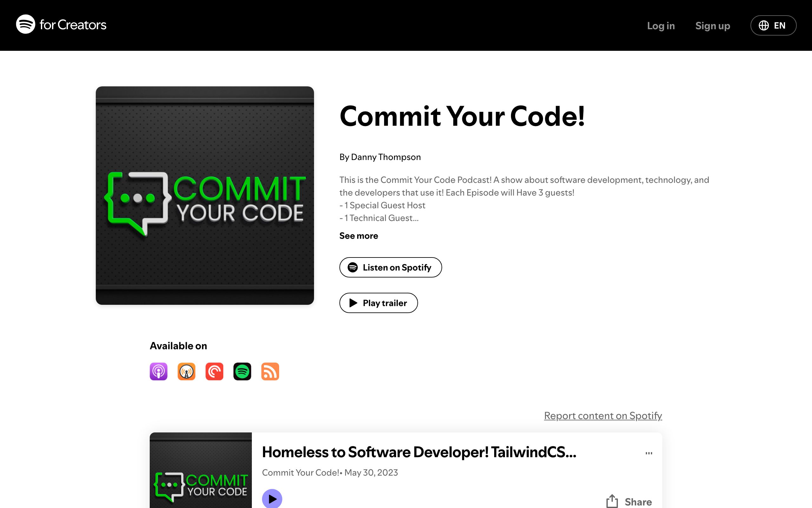Viewport: 812px width, 508px height.
Task: Open the episode's Commit Your Code thumbnail
Action: point(200,470)
